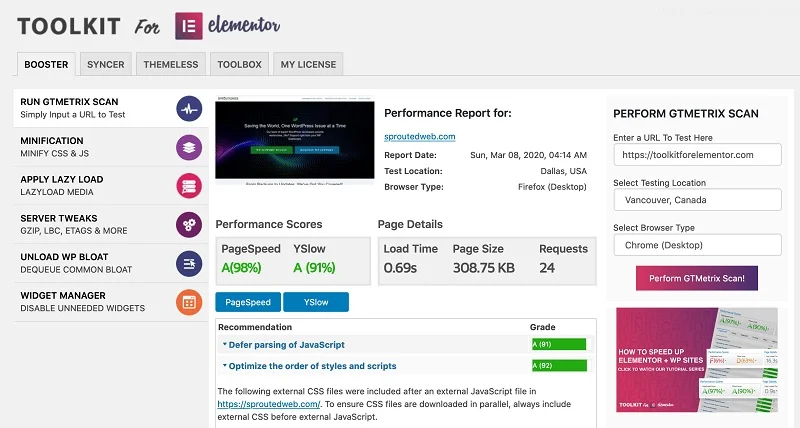800x428 pixels.
Task: Click the URL to test input field
Action: click(697, 155)
